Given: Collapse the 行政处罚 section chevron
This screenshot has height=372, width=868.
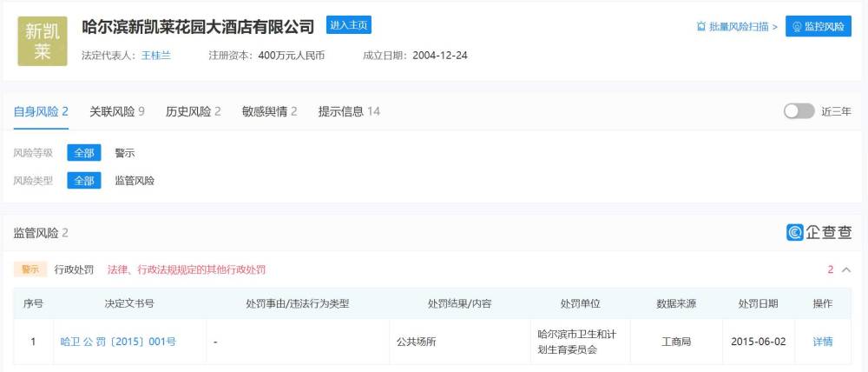Looking at the screenshot, I should [845, 270].
